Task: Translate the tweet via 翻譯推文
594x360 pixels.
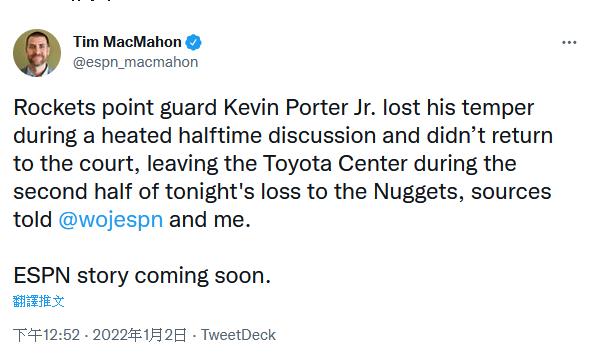Action: pos(39,301)
